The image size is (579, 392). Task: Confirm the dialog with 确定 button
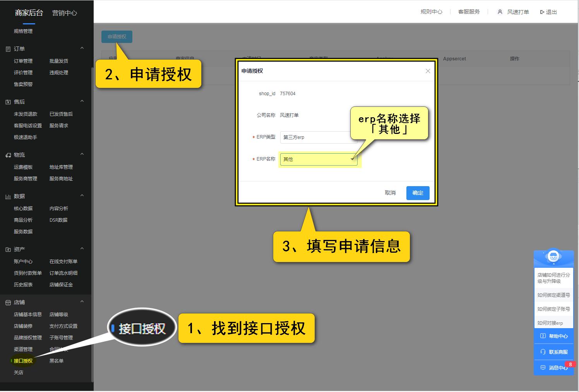[418, 193]
